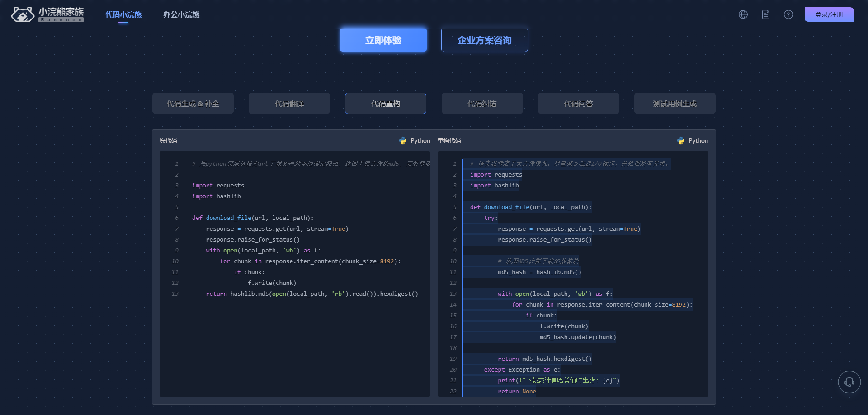Open the customer service headset icon

pos(849,382)
